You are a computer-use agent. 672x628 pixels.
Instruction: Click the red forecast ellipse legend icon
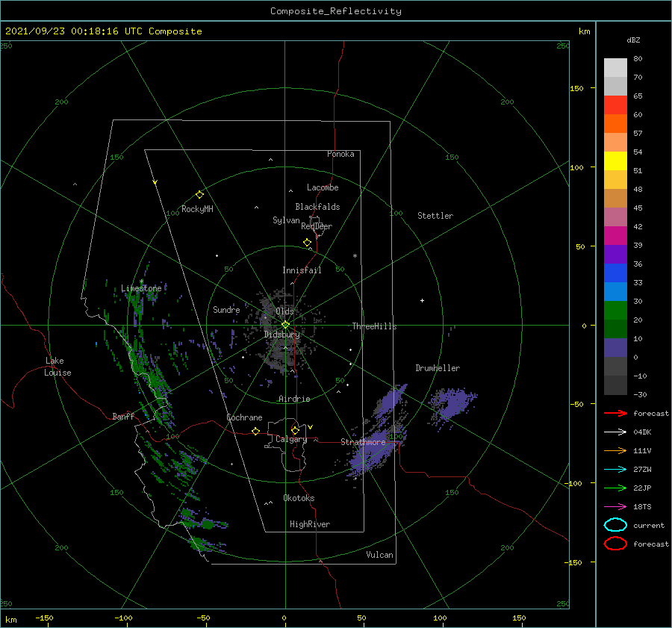(x=615, y=544)
